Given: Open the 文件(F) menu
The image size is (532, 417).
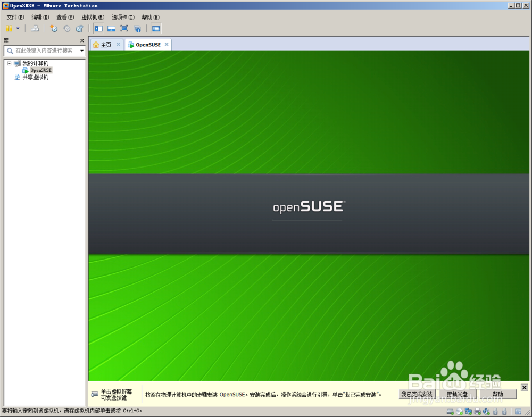Looking at the screenshot, I should tap(15, 18).
